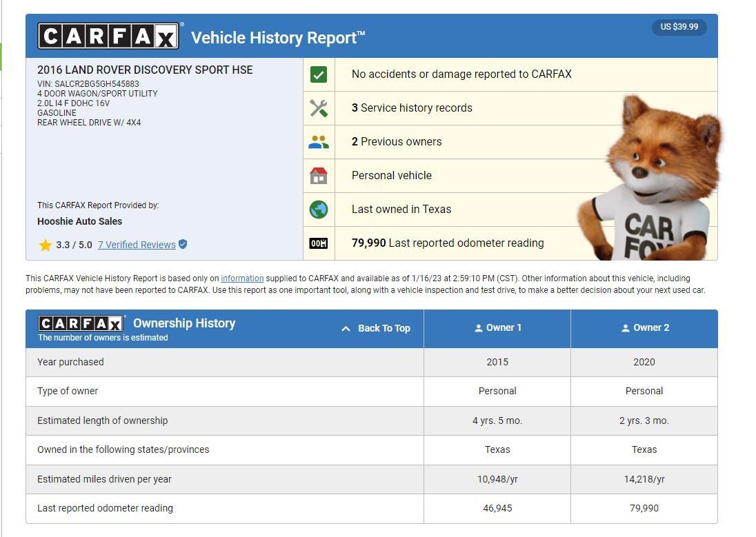
Task: Click Last owned in Texas text
Action: pos(401,209)
